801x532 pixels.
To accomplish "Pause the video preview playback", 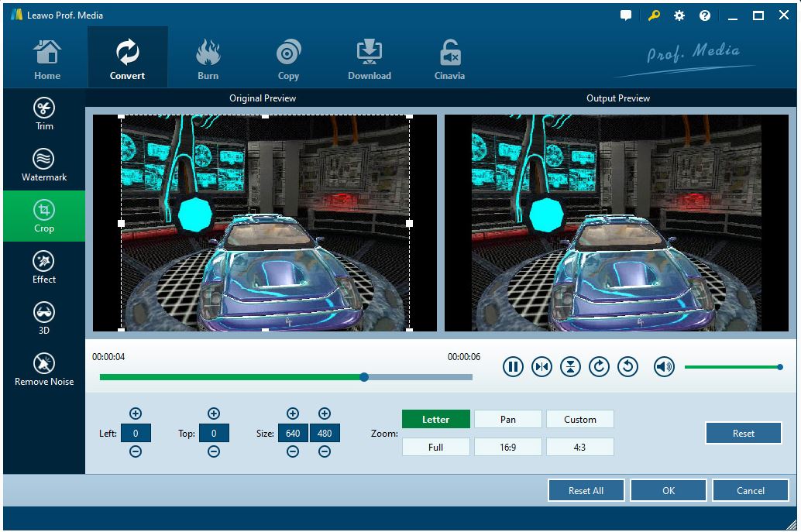I will tap(513, 367).
